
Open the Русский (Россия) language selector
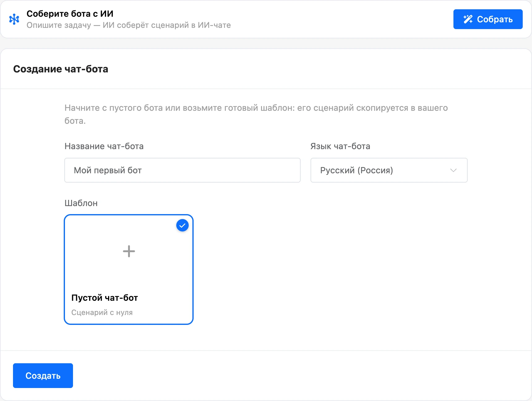tap(389, 170)
